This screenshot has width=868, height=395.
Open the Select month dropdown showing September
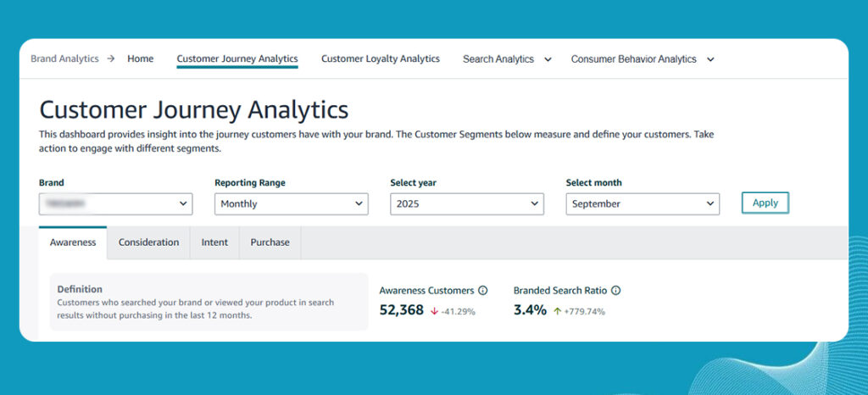click(x=642, y=204)
